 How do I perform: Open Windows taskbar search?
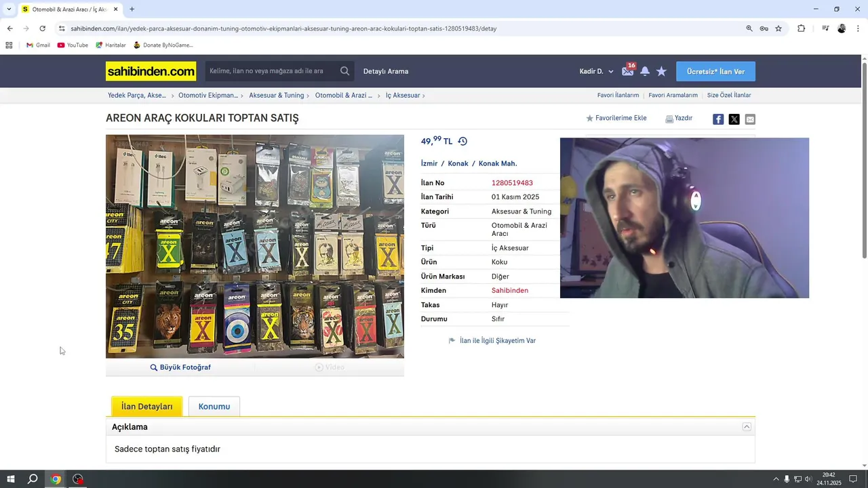pyautogui.click(x=33, y=479)
